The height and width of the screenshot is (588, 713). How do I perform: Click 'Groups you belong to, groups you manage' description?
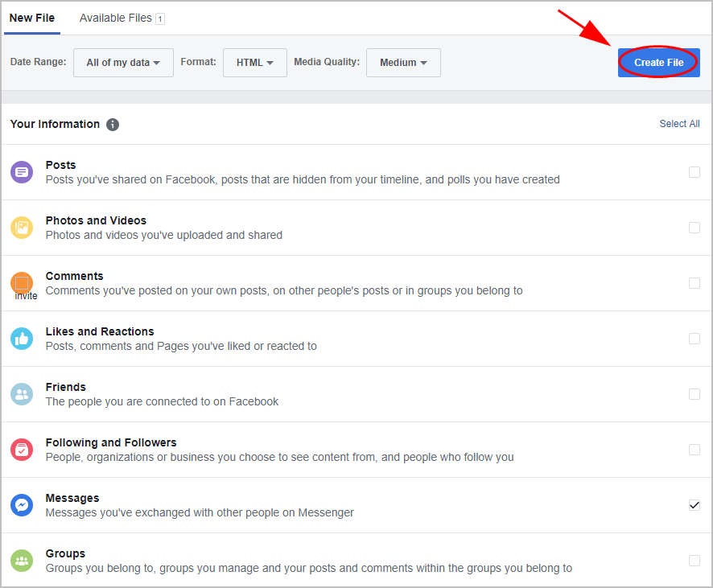tap(309, 568)
